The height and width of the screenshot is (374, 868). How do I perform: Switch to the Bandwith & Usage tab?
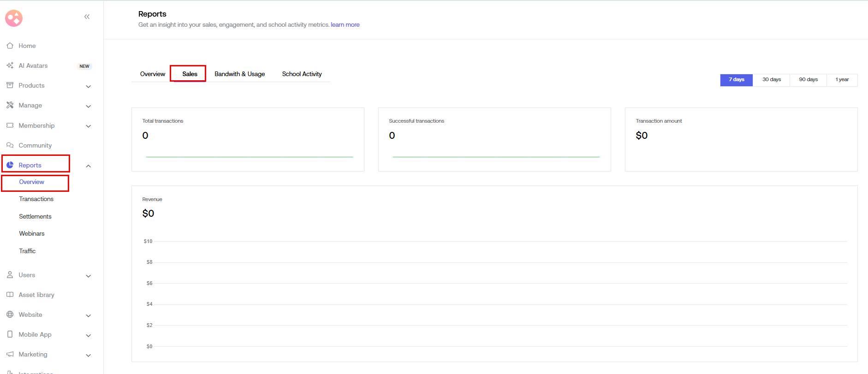click(239, 74)
